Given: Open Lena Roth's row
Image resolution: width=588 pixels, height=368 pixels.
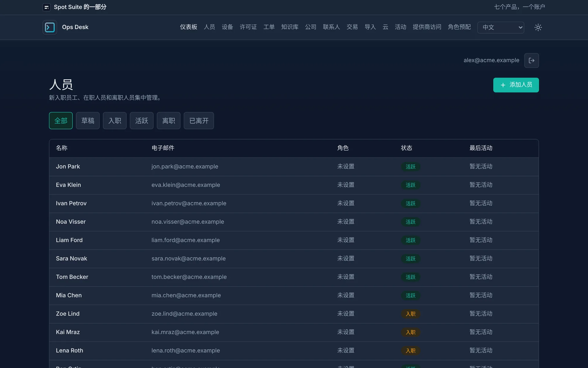Looking at the screenshot, I should coord(294,351).
